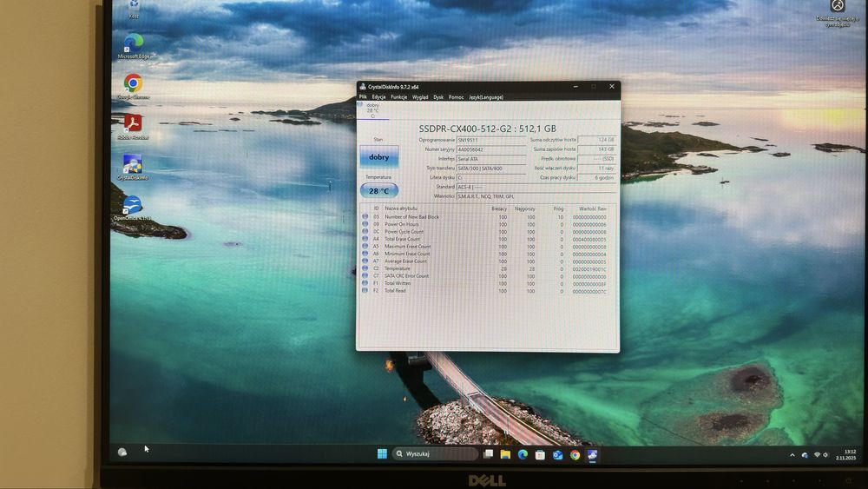Click the Serial ATA interface field

(x=490, y=159)
